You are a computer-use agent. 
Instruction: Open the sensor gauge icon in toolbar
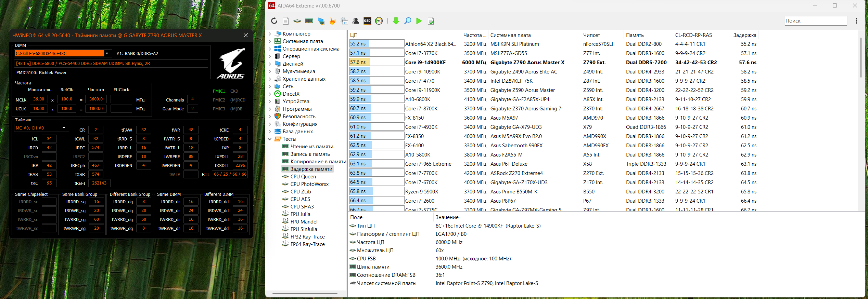pos(379,21)
